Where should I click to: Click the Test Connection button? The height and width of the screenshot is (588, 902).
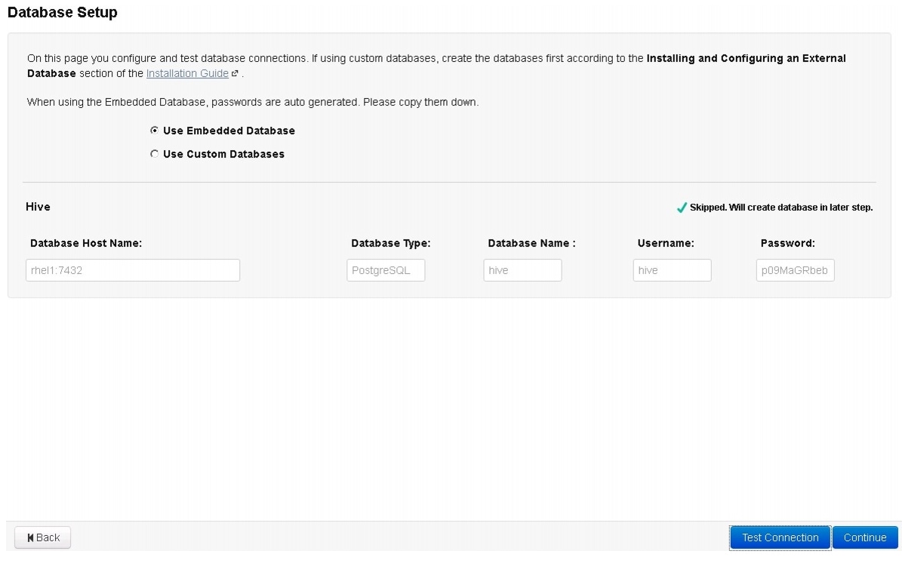click(780, 537)
